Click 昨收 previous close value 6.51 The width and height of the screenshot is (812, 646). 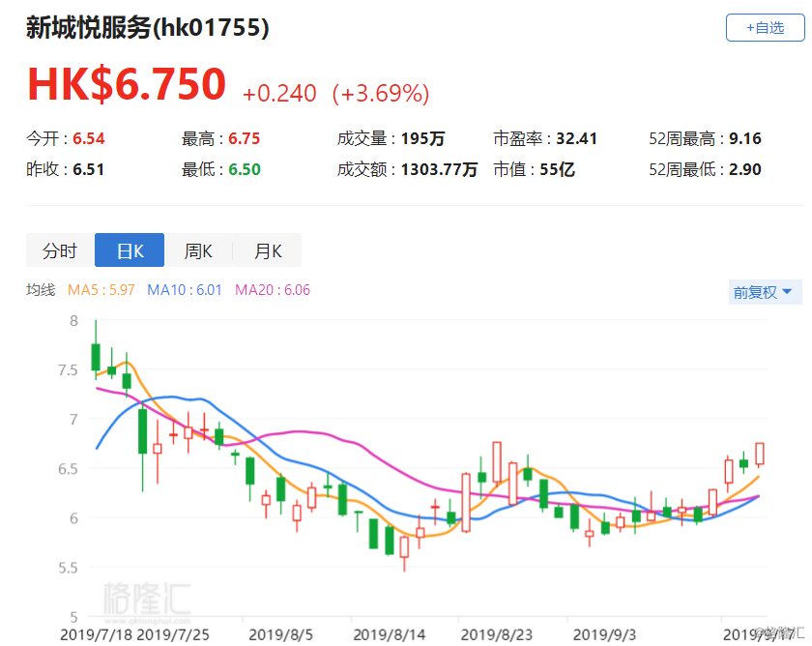tap(89, 169)
